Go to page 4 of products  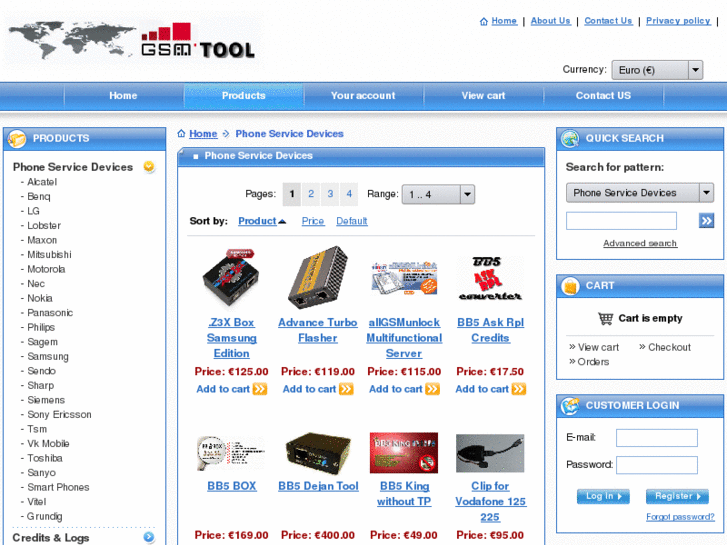click(x=349, y=194)
